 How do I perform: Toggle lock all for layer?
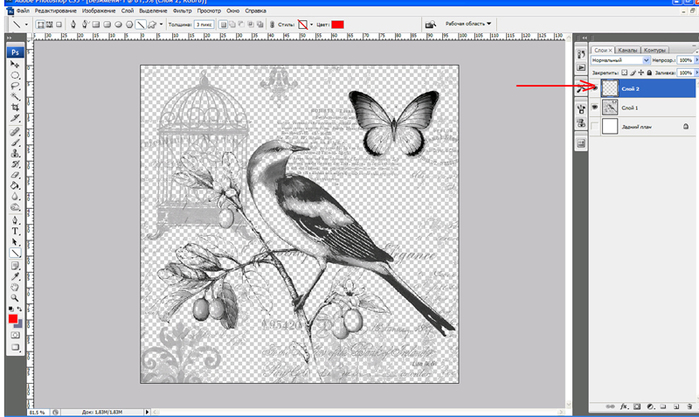pos(649,73)
